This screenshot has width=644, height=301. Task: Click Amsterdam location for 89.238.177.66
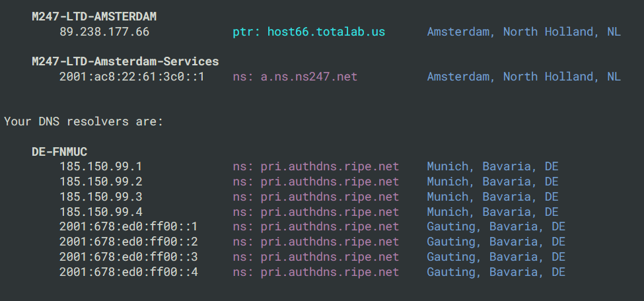(524, 32)
